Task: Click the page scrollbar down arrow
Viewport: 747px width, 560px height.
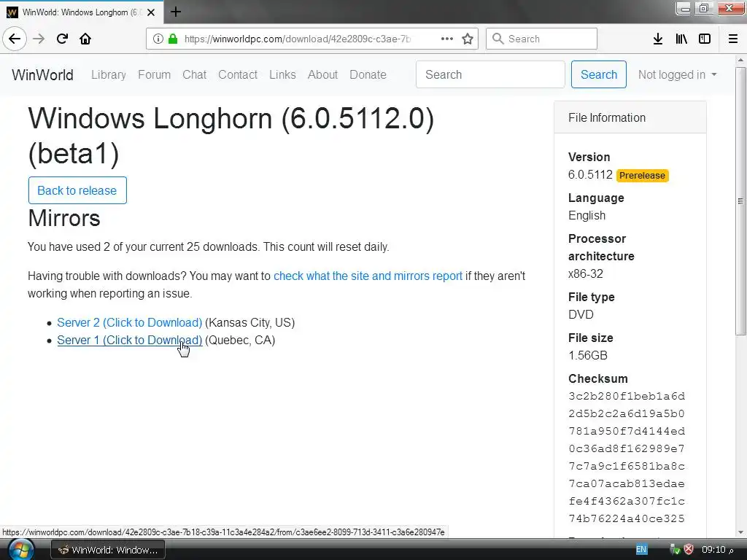Action: pos(740,532)
